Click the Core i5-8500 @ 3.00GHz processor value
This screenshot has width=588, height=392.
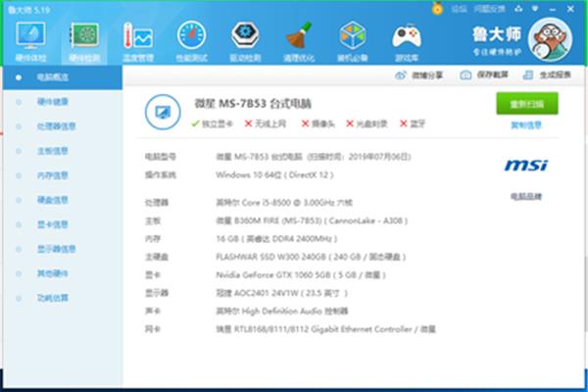point(284,203)
